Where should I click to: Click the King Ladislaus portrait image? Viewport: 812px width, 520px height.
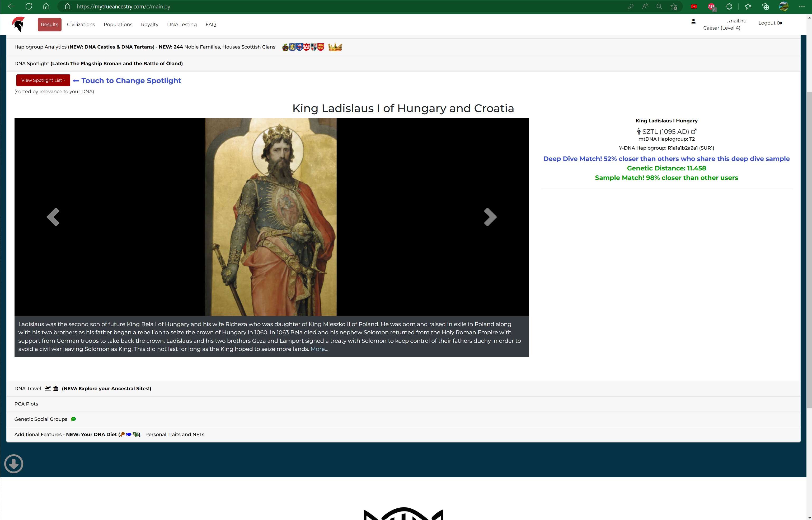click(271, 217)
